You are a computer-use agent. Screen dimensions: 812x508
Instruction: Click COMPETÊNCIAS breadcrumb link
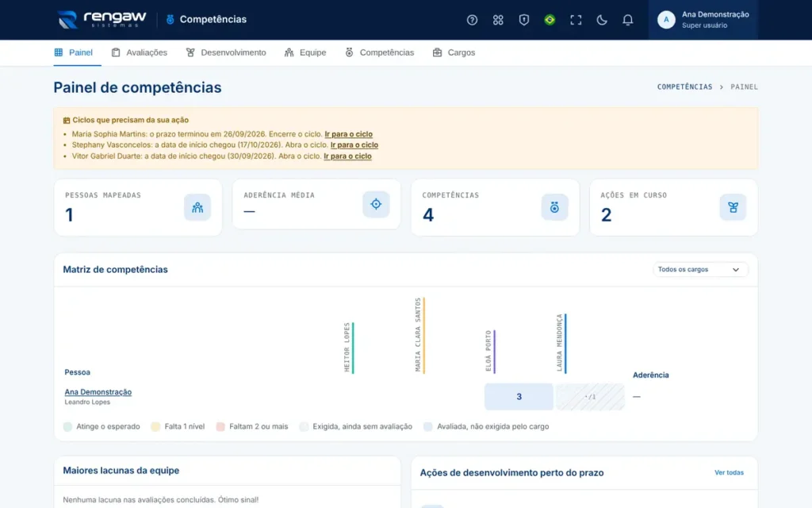684,87
